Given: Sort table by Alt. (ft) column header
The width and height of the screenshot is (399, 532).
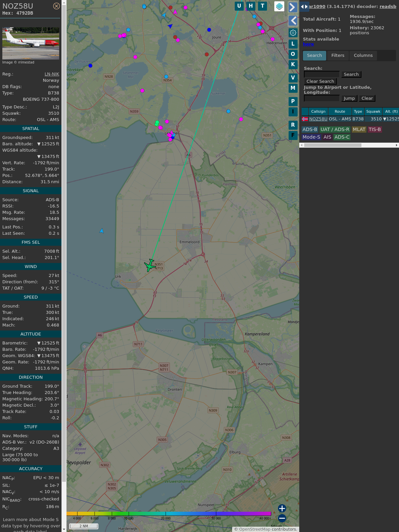Looking at the screenshot, I should 391,112.
